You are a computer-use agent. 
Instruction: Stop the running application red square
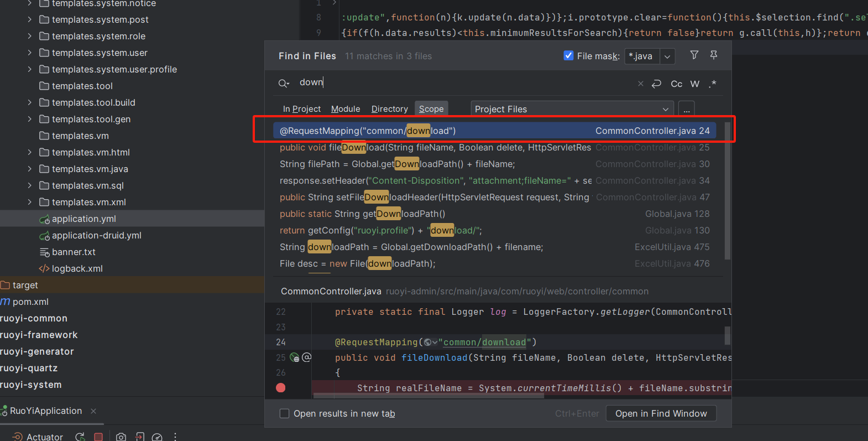click(x=98, y=437)
